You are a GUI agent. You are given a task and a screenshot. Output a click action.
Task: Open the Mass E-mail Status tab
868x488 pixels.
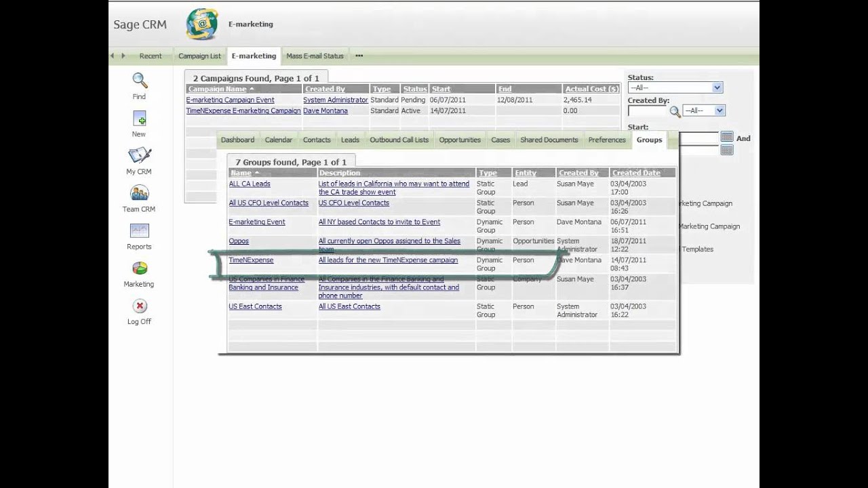click(315, 56)
